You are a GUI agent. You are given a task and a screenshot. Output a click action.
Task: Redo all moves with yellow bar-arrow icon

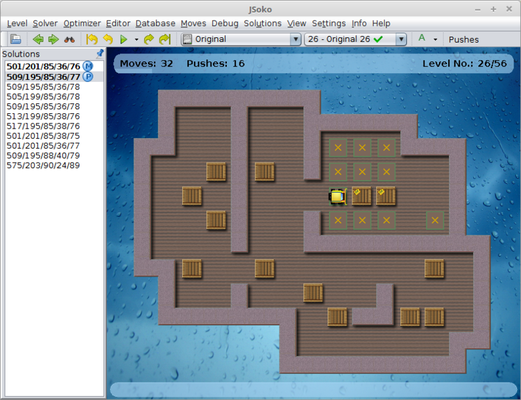pyautogui.click(x=165, y=39)
